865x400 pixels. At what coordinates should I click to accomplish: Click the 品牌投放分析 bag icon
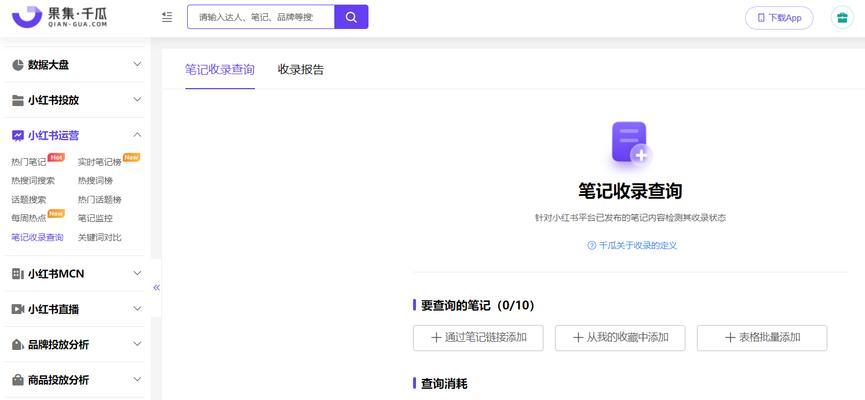[x=18, y=345]
